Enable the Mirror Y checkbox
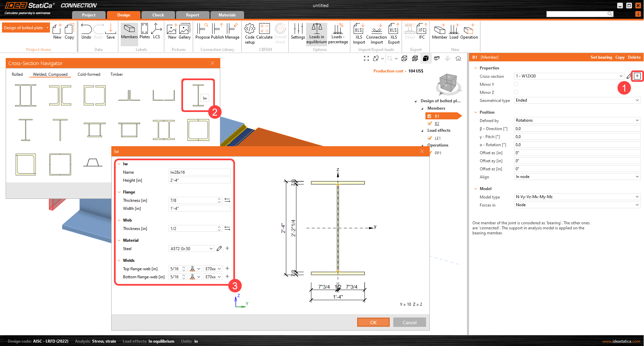 click(516, 84)
